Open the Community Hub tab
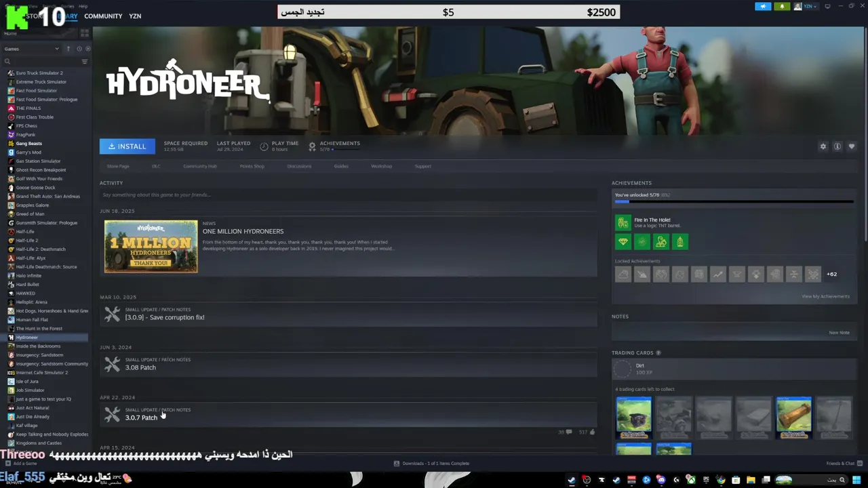Image resolution: width=868 pixels, height=488 pixels. (199, 166)
